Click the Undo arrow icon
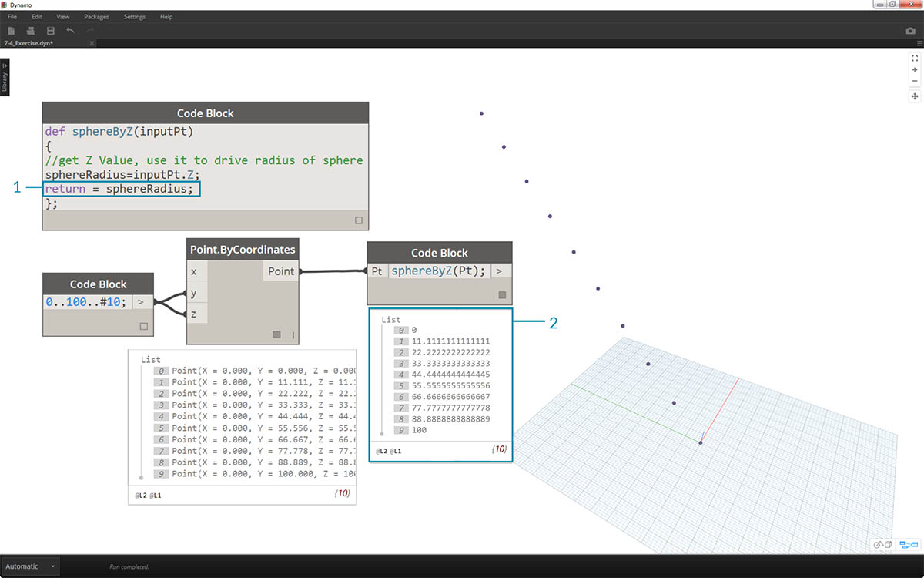This screenshot has height=578, width=924. click(x=71, y=31)
